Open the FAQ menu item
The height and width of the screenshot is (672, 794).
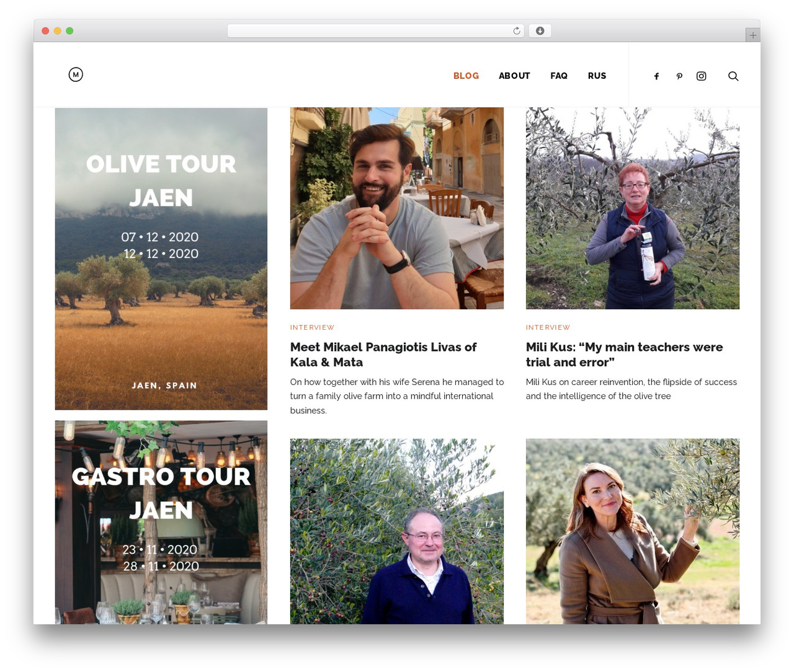coord(559,76)
